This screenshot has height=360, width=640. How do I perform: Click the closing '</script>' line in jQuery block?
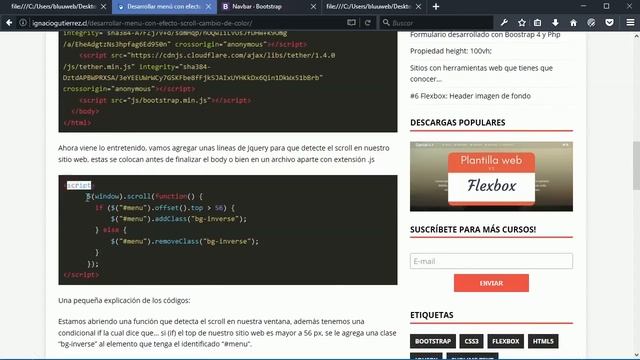click(x=81, y=275)
